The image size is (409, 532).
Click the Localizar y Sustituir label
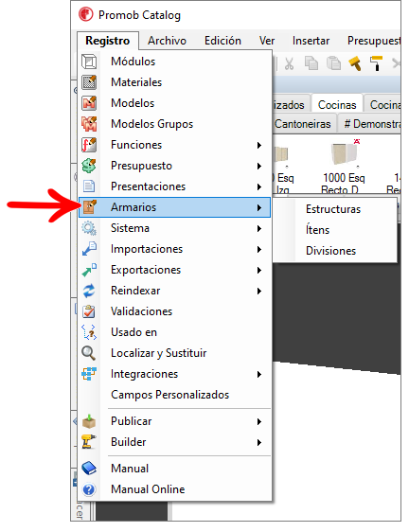pos(159,353)
